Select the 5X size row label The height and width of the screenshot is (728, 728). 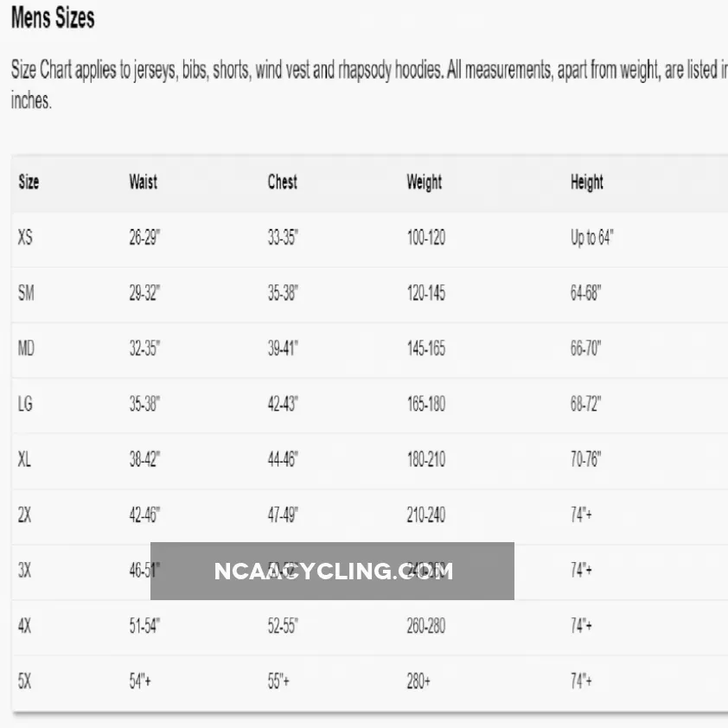[x=24, y=681]
